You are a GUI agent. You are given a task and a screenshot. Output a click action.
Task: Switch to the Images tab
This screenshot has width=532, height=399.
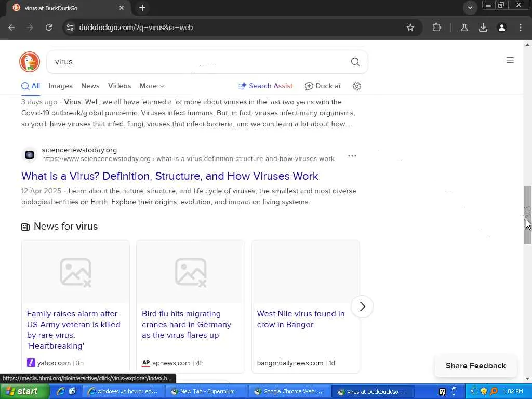coord(60,86)
